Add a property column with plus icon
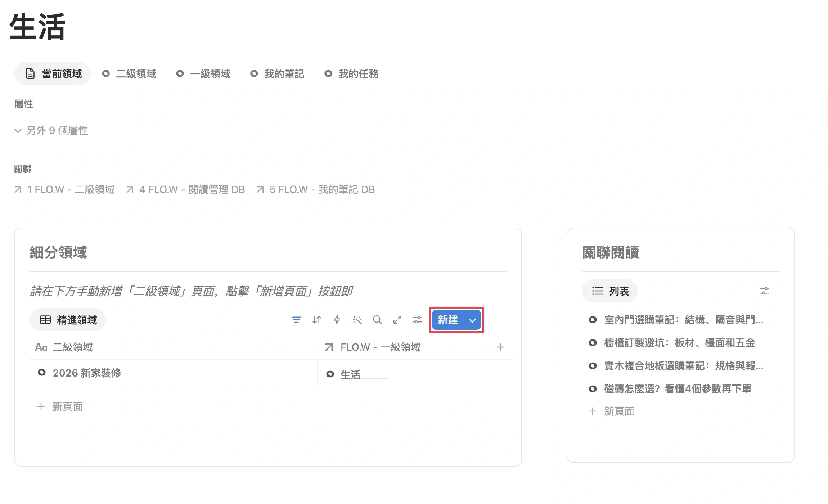Viewport: 828px width, 504px height. [x=500, y=347]
